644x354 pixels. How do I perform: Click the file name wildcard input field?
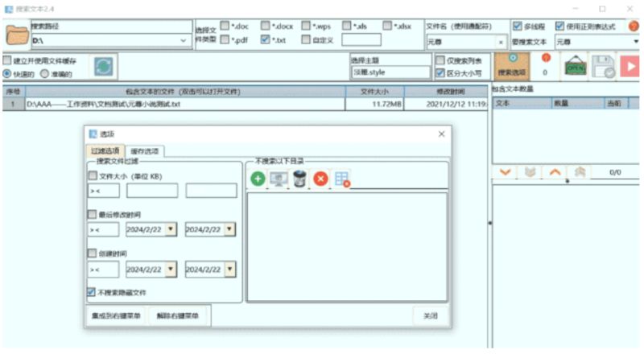pos(461,42)
